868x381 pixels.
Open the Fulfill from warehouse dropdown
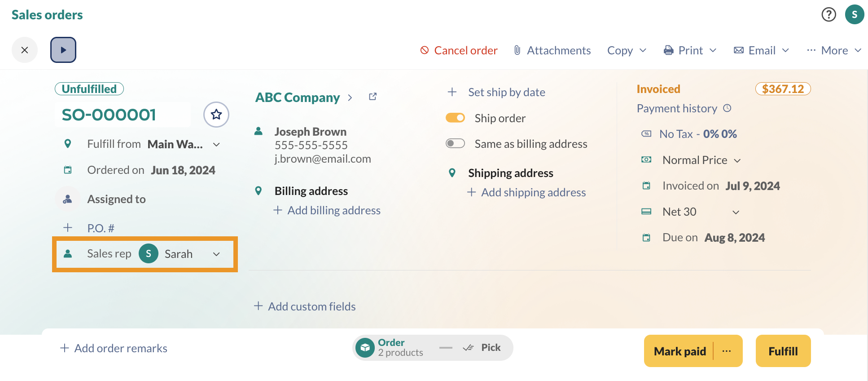pos(216,145)
